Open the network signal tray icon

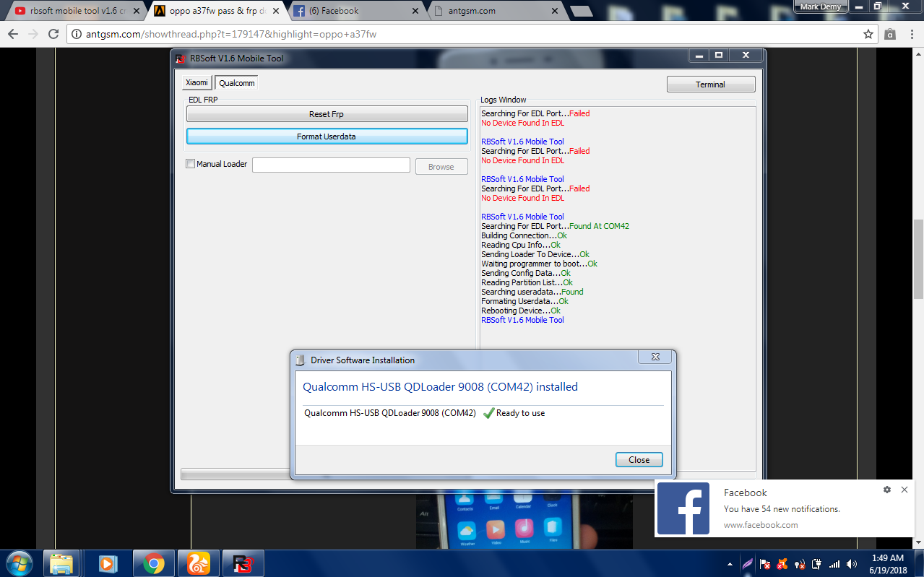[834, 564]
